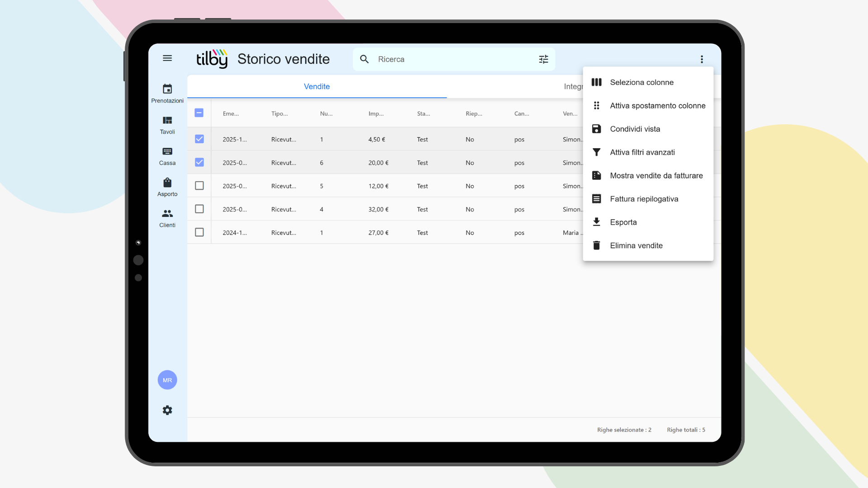Click the Maria seller cell
868x488 pixels.
pos(572,233)
